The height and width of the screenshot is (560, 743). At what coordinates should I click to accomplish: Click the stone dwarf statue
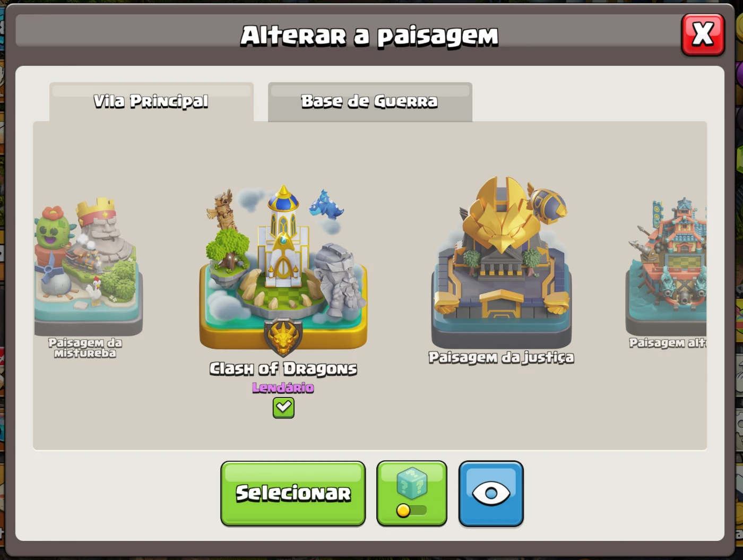click(339, 280)
